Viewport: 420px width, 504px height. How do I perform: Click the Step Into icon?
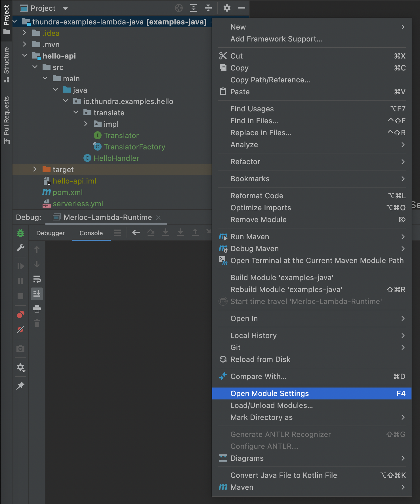point(166,233)
